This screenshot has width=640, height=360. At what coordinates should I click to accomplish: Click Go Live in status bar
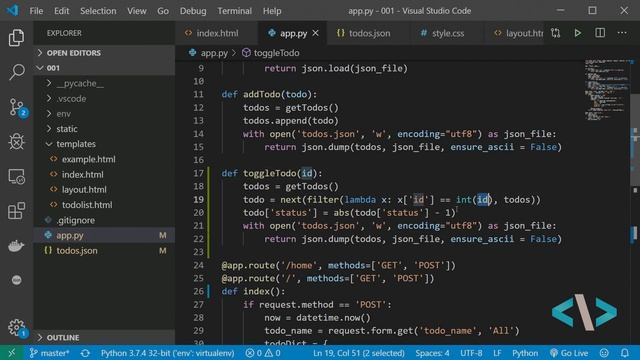click(569, 353)
